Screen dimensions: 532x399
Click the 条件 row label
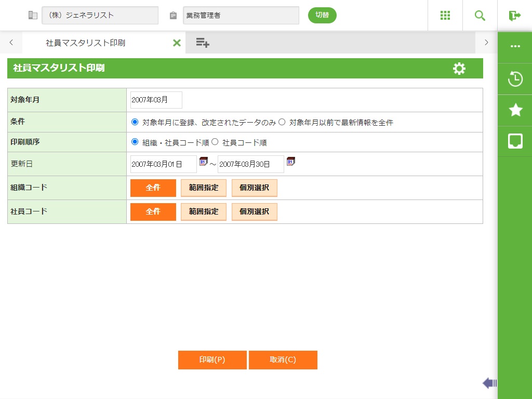click(x=17, y=122)
